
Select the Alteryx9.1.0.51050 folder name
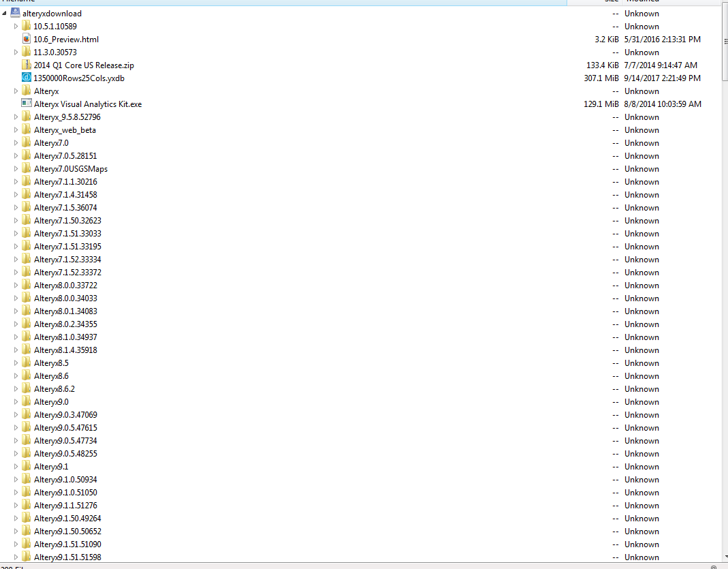[65, 493]
